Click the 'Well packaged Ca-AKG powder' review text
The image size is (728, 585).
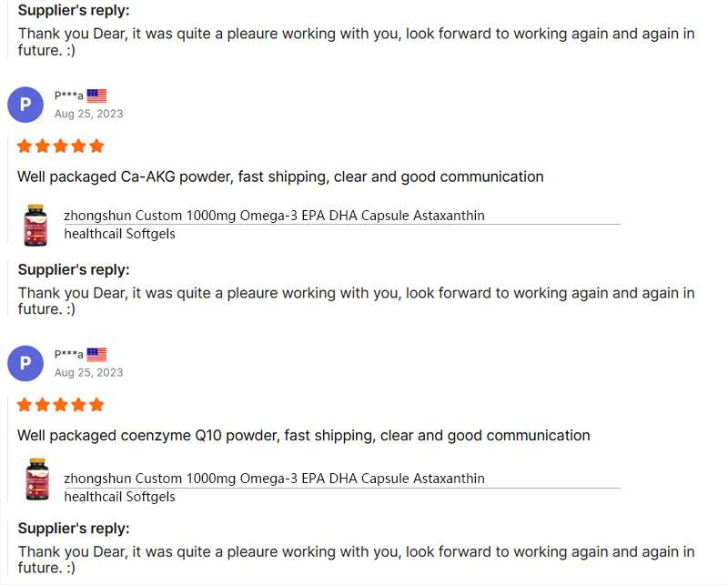click(280, 177)
